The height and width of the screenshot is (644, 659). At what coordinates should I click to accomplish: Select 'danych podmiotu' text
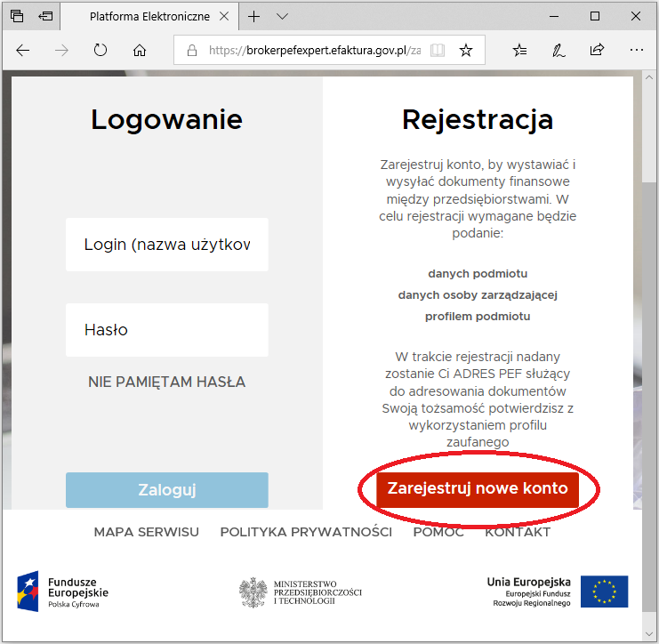[478, 274]
